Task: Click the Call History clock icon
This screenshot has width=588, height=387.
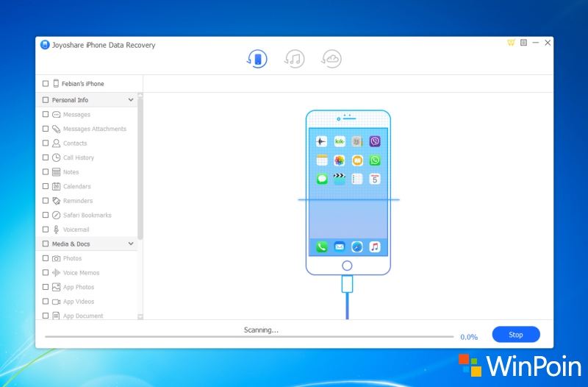Action: coord(56,157)
